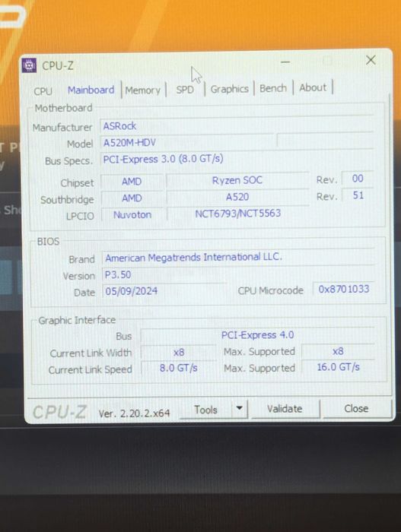Open the Graphics tab
Image resolution: width=401 pixels, height=532 pixels.
coord(229,89)
